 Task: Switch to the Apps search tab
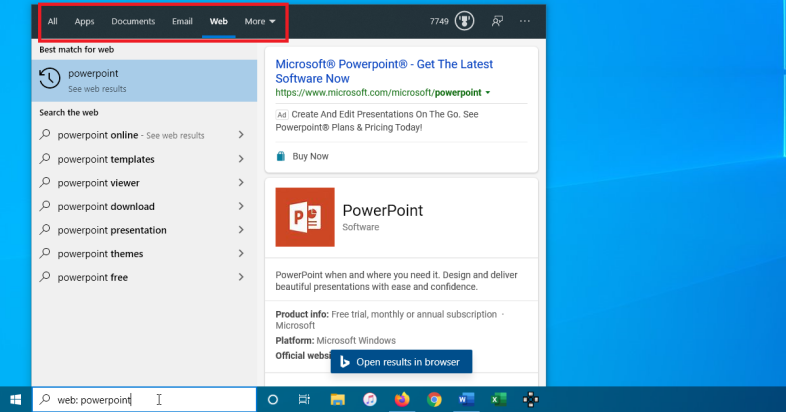84,21
